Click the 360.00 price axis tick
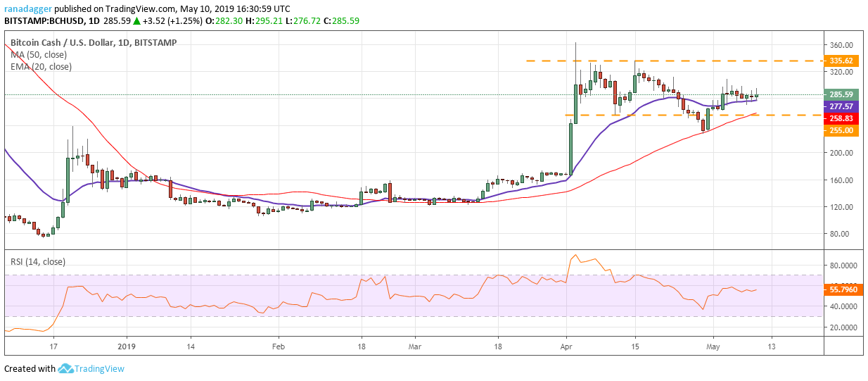Viewport: 868px width, 381px height. [x=842, y=45]
